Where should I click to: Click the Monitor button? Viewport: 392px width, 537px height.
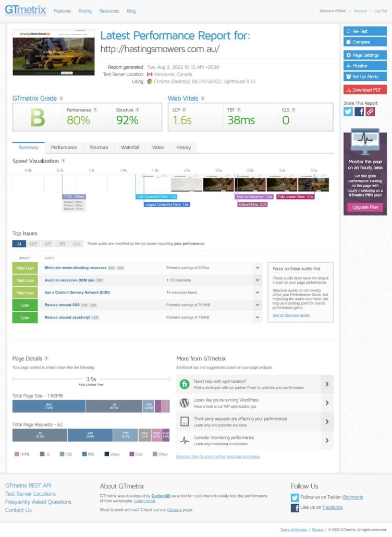(365, 66)
